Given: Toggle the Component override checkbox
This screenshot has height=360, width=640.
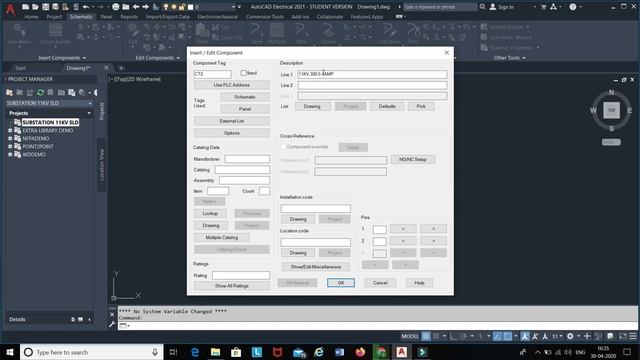Looking at the screenshot, I should point(284,147).
